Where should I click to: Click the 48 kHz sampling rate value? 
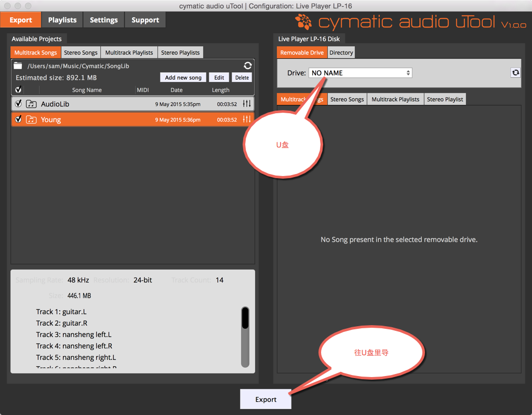pyautogui.click(x=78, y=280)
